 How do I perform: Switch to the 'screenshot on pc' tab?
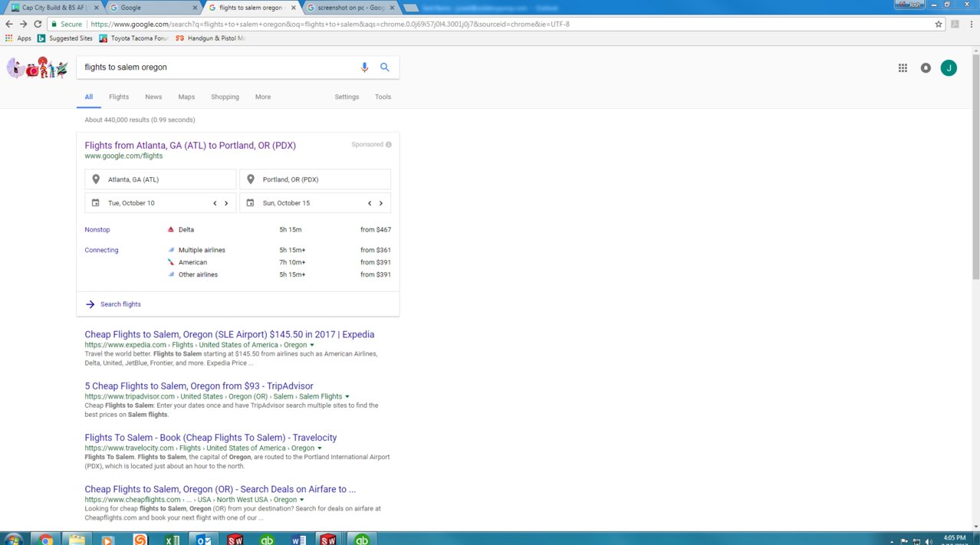pos(349,8)
